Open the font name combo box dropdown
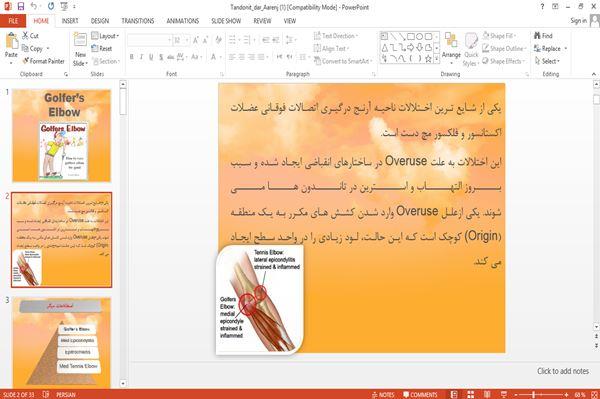 (170, 40)
